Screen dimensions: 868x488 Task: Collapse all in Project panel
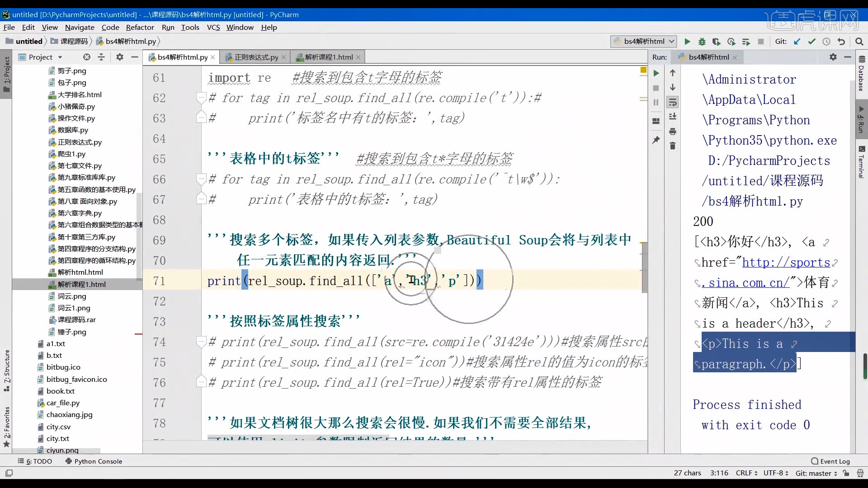(101, 57)
